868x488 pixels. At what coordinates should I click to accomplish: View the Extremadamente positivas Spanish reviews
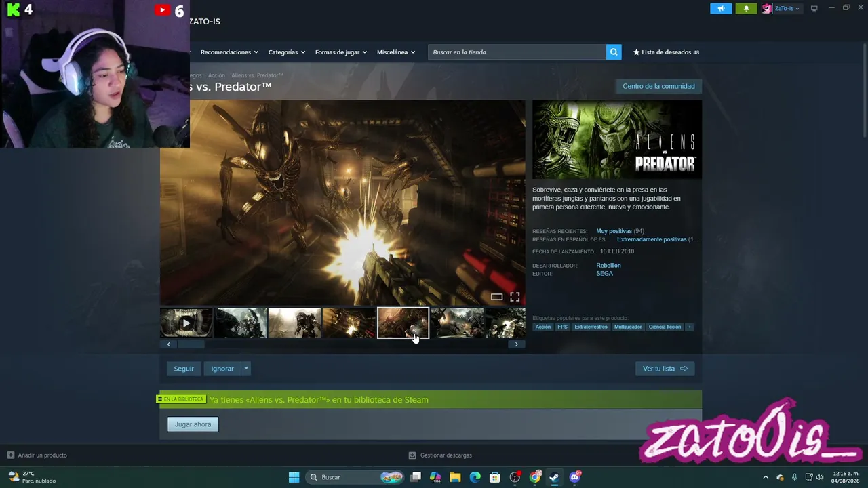point(652,239)
